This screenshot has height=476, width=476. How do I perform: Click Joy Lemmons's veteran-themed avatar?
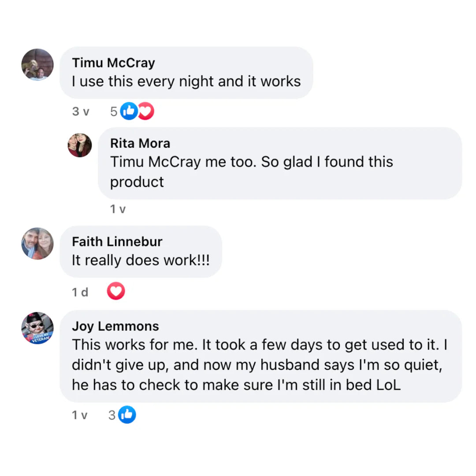point(37,328)
